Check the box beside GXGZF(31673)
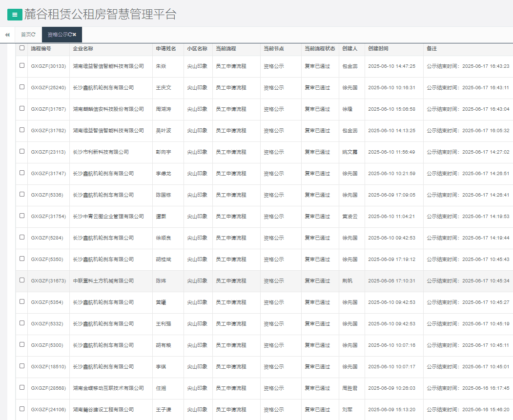Viewport: 513px width, 420px height. [22, 280]
